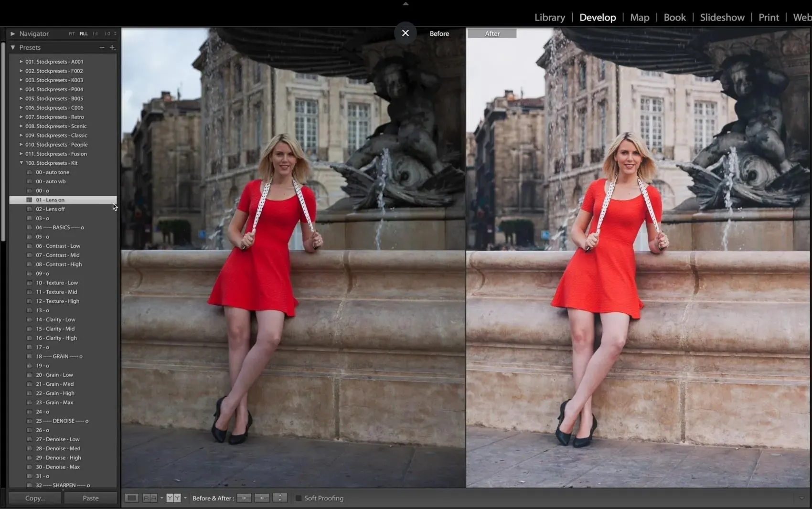Collapse the Presets panel
The image size is (812, 509).
(x=13, y=47)
